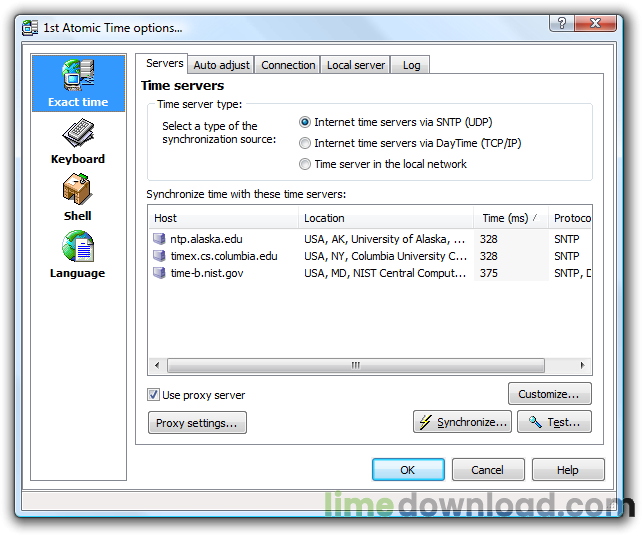Click location USA, NY, Columbia University

pos(385,256)
